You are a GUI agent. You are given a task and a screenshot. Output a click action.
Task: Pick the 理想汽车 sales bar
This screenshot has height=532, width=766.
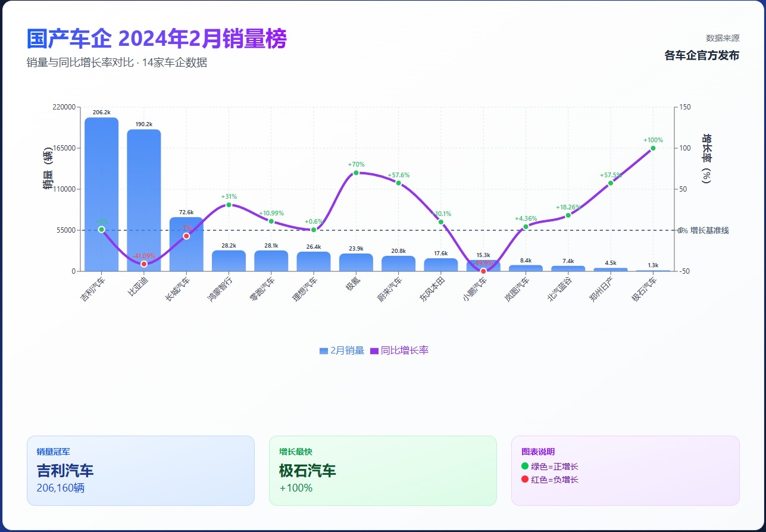(x=314, y=261)
